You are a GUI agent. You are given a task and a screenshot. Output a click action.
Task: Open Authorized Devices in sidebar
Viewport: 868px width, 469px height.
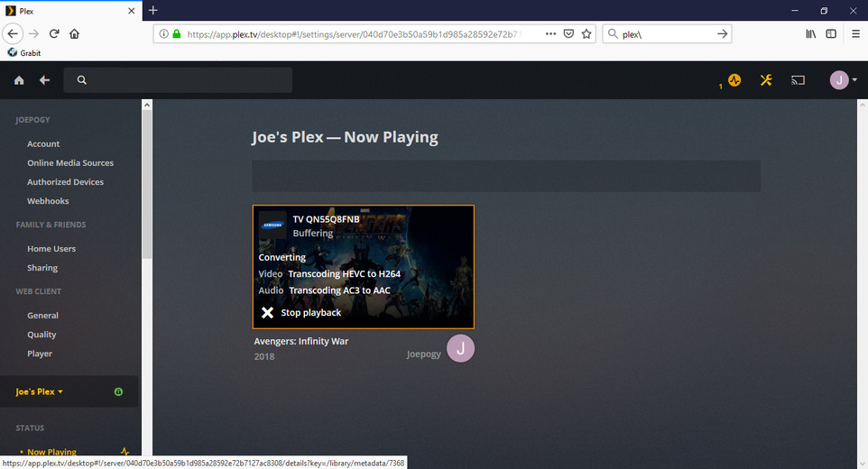pos(65,182)
